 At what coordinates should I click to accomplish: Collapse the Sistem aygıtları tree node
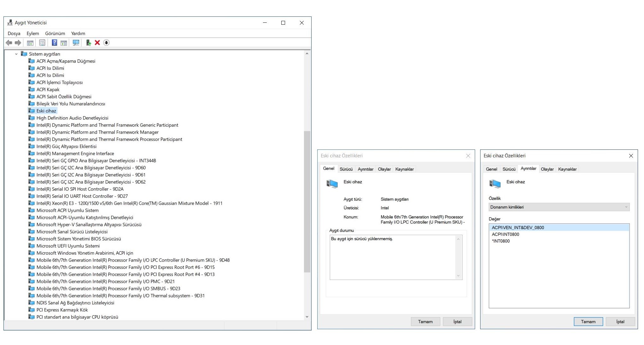click(x=16, y=54)
